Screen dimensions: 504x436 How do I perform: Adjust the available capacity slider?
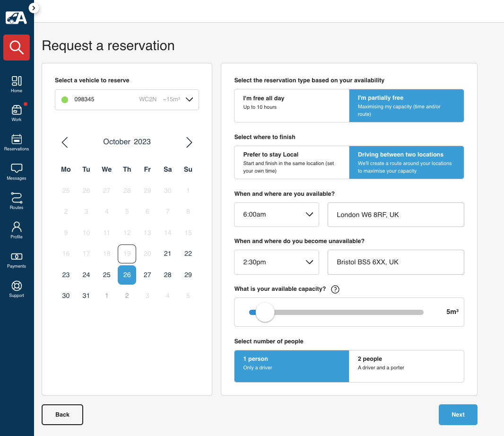[x=265, y=312]
